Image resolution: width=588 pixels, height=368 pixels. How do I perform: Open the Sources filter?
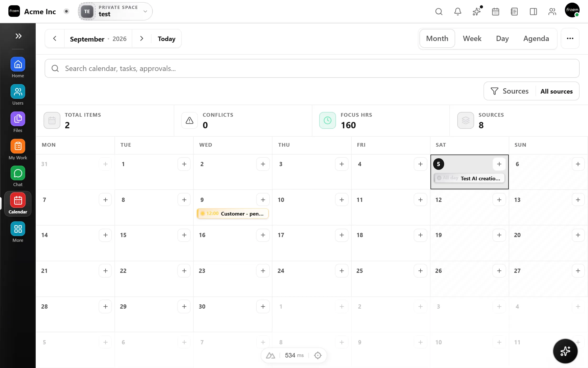click(x=510, y=91)
